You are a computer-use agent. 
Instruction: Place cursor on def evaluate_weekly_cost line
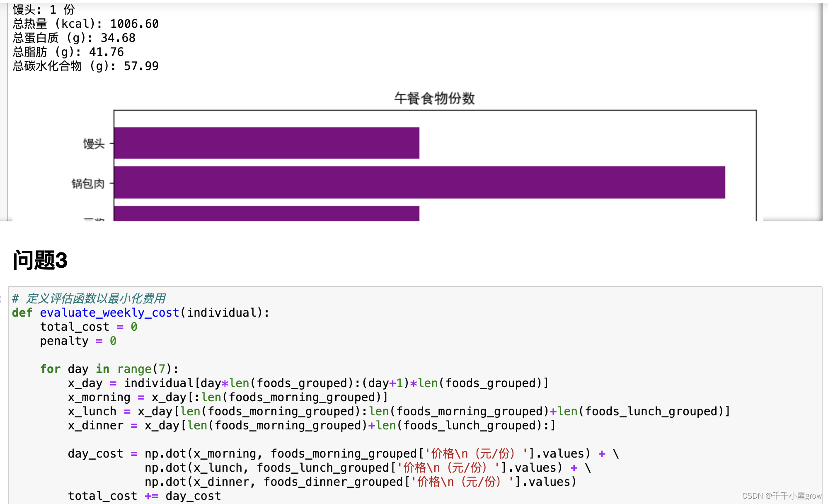coord(140,313)
